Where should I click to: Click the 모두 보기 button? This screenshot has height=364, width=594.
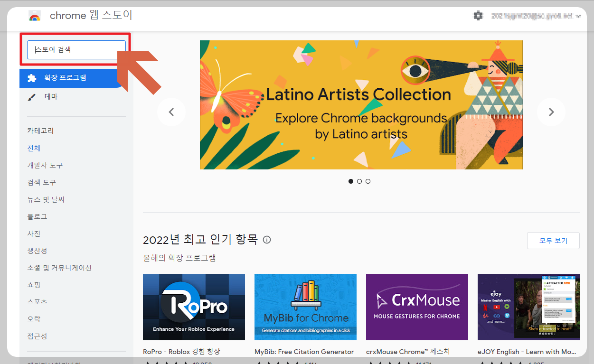tap(553, 241)
